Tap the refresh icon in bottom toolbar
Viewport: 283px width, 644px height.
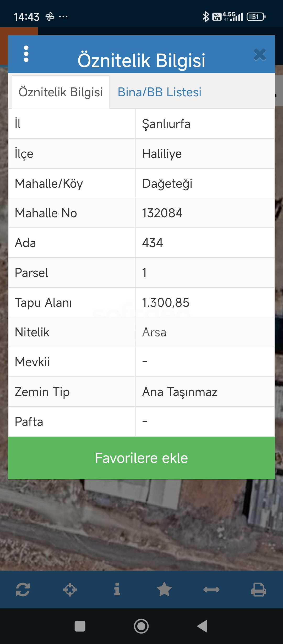[23, 590]
